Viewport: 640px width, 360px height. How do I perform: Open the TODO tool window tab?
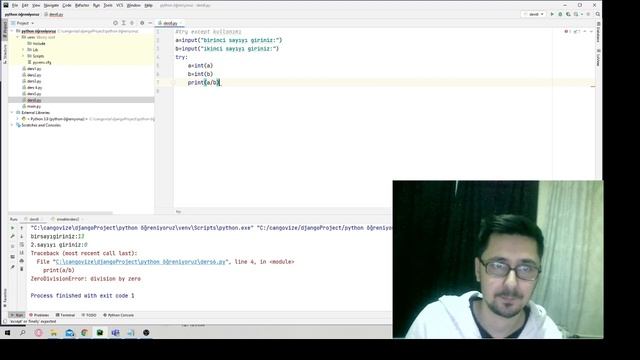89,315
